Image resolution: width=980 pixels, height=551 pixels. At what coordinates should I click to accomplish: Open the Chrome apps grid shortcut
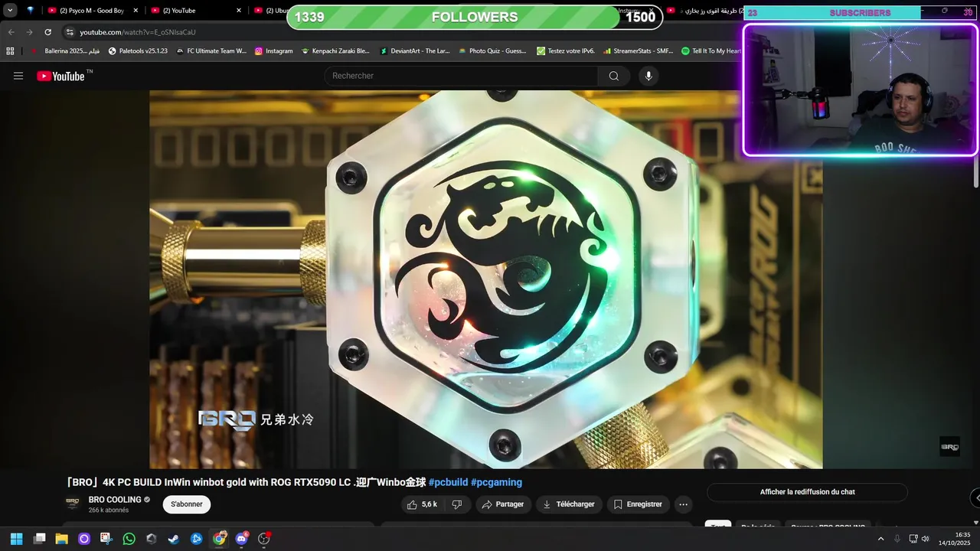(10, 51)
